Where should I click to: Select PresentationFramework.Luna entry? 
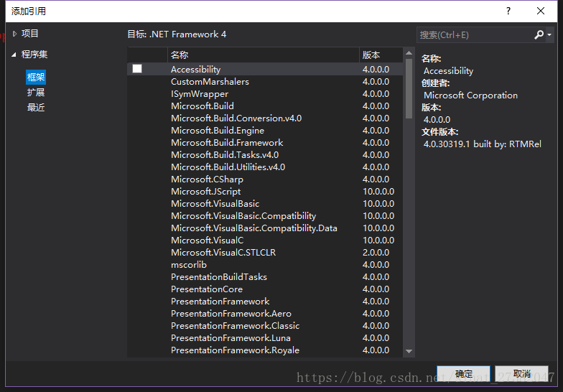(x=265, y=337)
